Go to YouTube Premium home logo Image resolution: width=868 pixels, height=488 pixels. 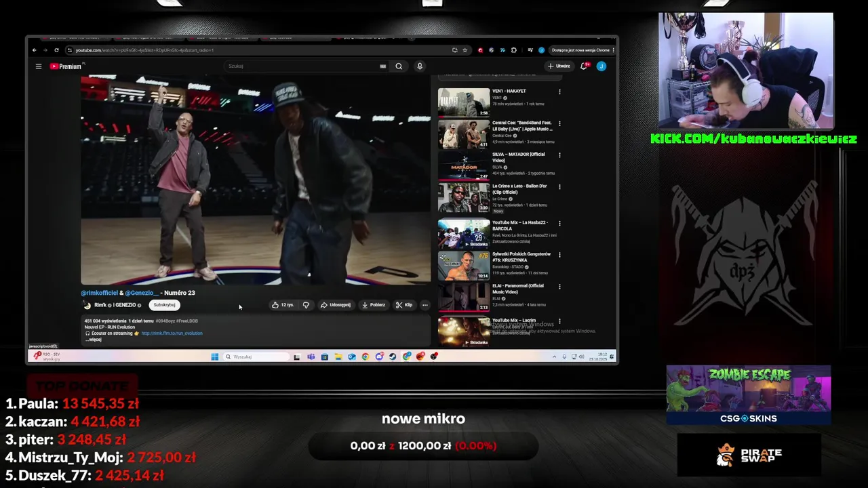(x=65, y=66)
